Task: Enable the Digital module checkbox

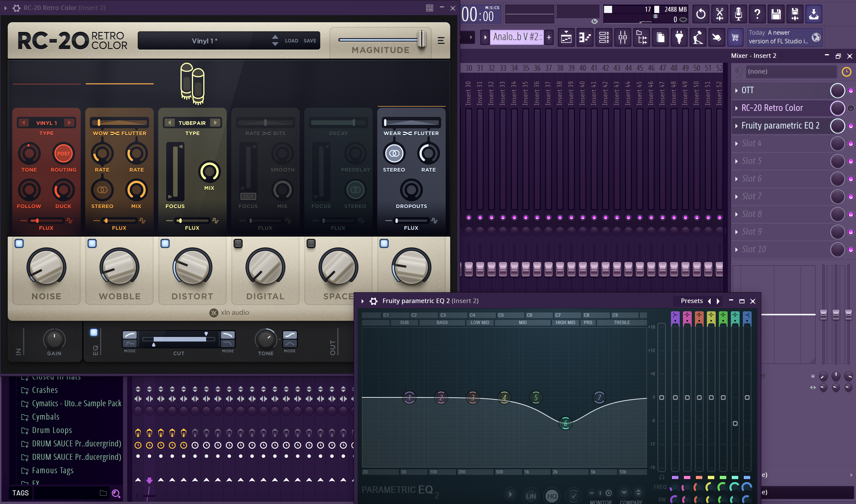Action: coord(238,243)
